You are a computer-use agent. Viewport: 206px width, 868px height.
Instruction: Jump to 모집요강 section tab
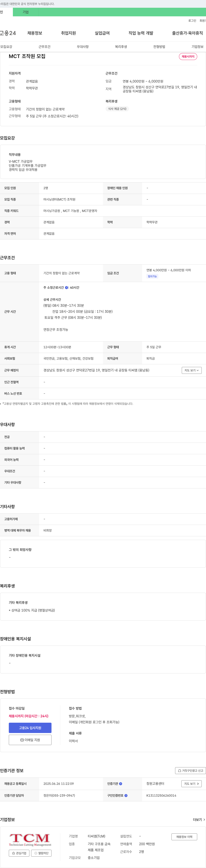pyautogui.click(x=6, y=46)
